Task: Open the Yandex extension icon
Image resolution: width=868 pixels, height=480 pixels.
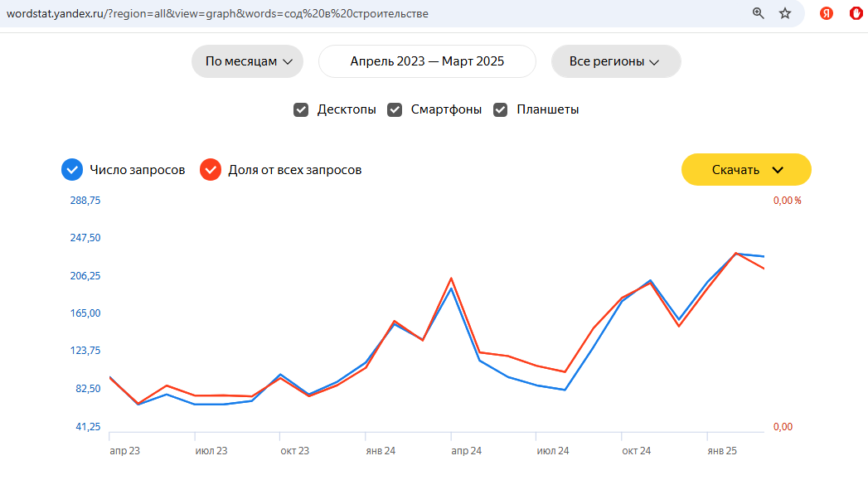Action: tap(827, 13)
